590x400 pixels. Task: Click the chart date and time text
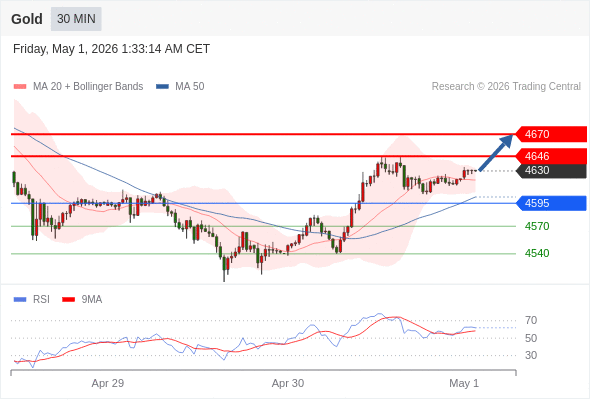coord(111,49)
